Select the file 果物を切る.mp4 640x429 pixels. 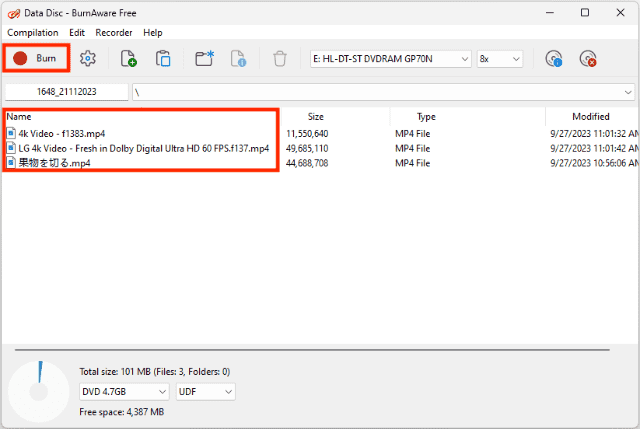tap(54, 163)
